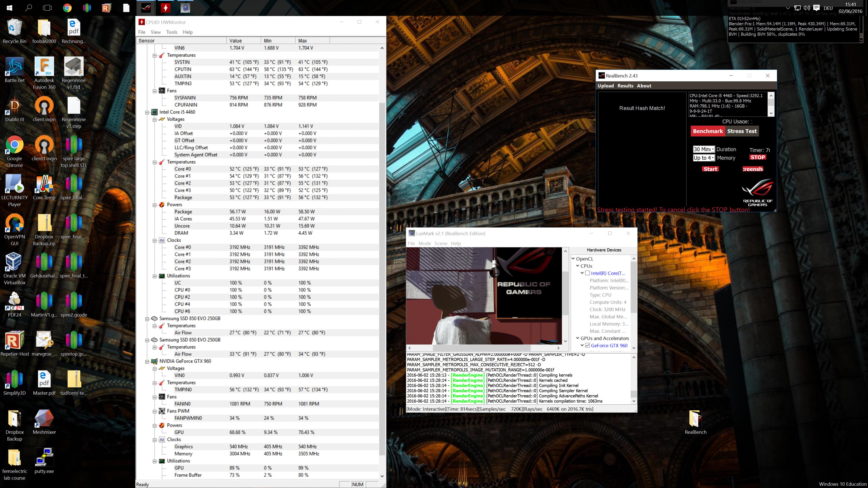Collapse the Intel Core i5 4460 tree node
The height and width of the screenshot is (488, 868).
pos(147,112)
